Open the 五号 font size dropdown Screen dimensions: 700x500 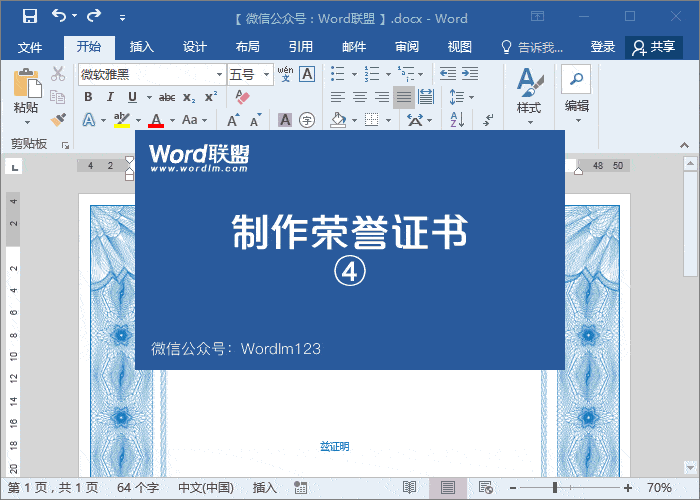(267, 75)
